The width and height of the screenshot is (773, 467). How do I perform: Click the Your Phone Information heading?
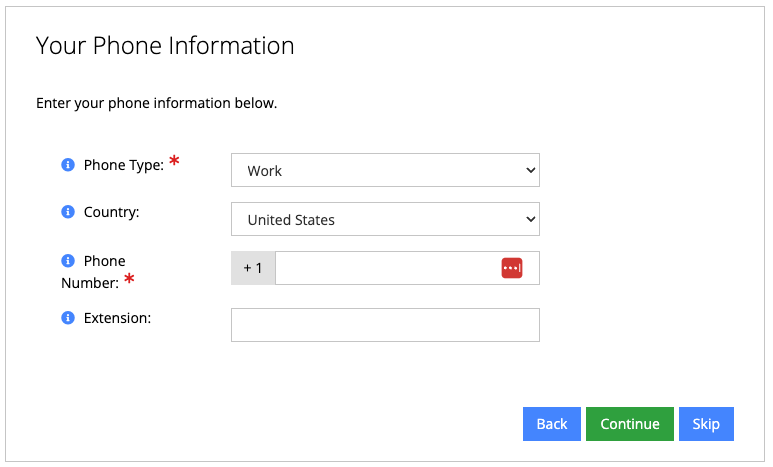click(165, 46)
